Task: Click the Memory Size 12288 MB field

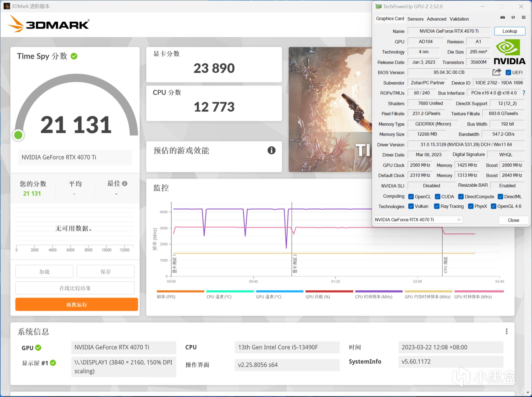Action: tap(427, 134)
